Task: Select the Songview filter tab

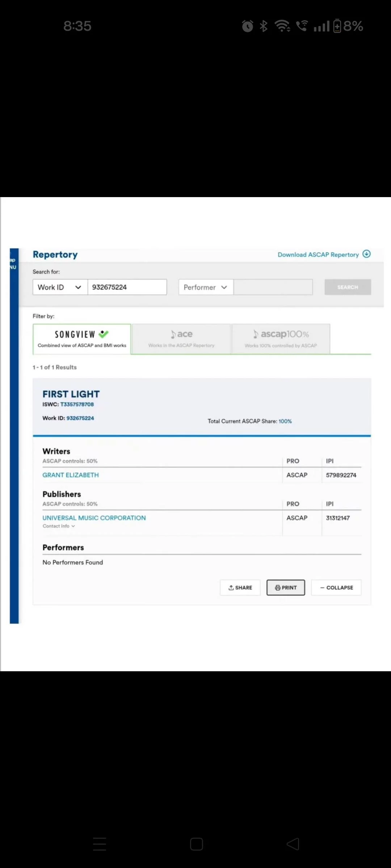Action: pos(82,339)
